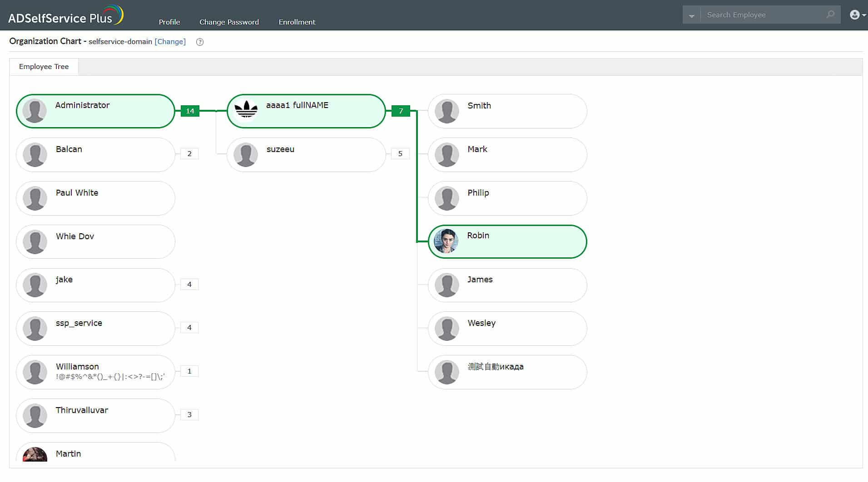Expand Thiruvalluvar's reports via the 3 badge
This screenshot has width=868, height=482.
[189, 414]
